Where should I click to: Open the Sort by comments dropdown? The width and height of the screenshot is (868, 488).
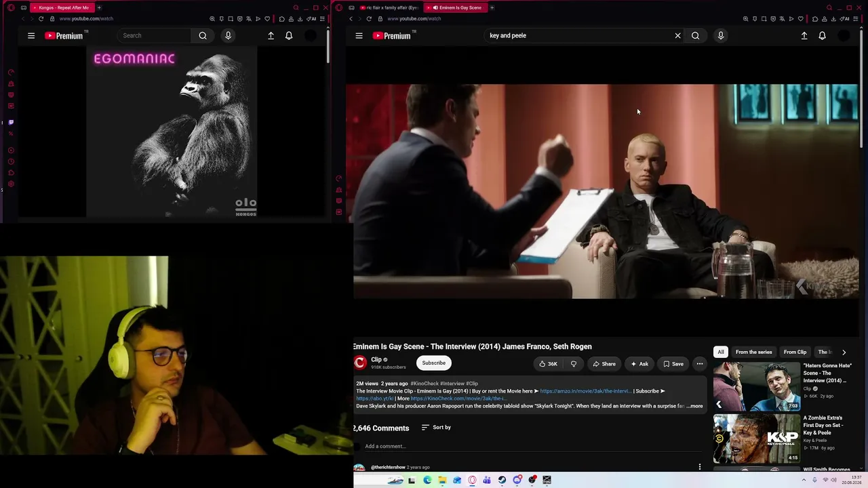436,428
